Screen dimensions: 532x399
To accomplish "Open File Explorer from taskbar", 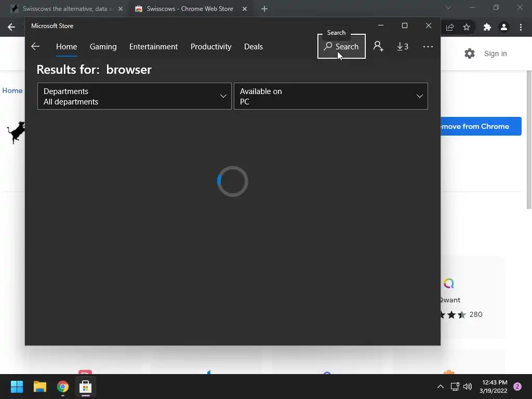I will pyautogui.click(x=39, y=387).
